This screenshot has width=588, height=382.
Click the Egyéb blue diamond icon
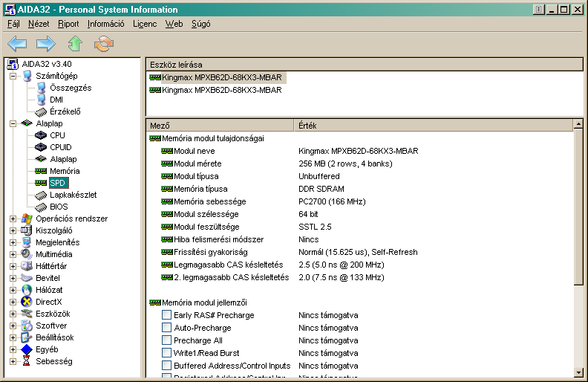(x=27, y=349)
